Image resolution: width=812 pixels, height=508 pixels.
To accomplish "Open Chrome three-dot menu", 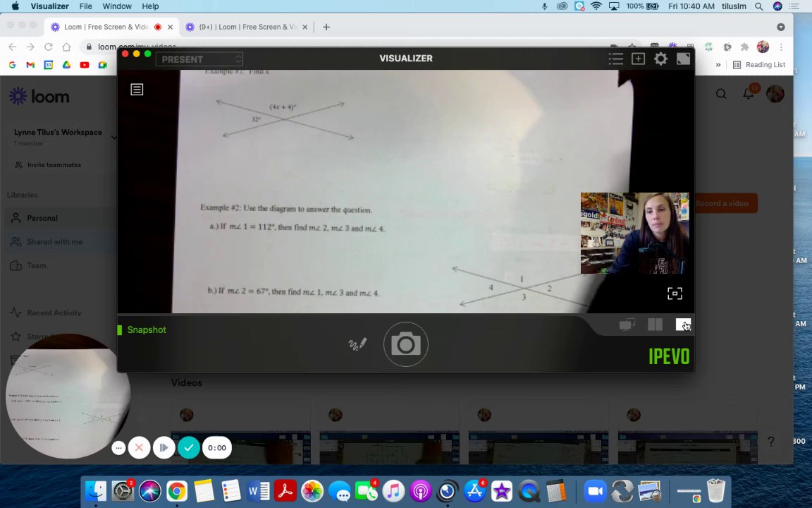I will point(781,47).
